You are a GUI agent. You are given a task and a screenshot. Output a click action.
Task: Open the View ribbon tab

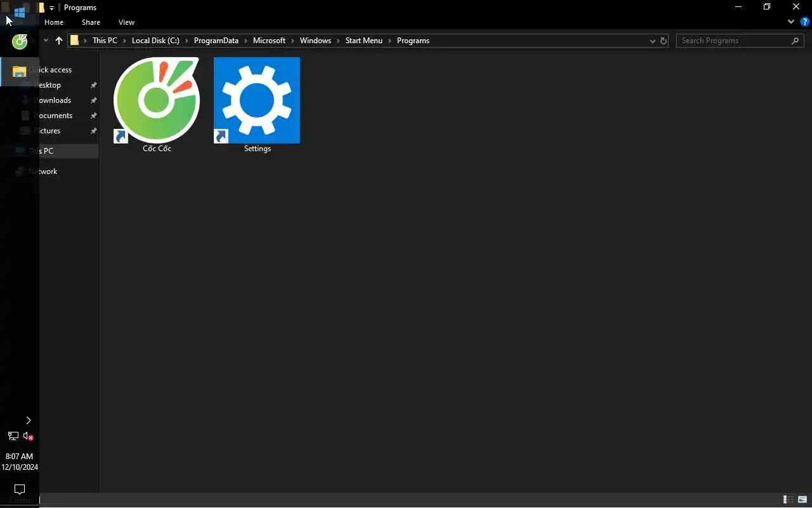[126, 22]
